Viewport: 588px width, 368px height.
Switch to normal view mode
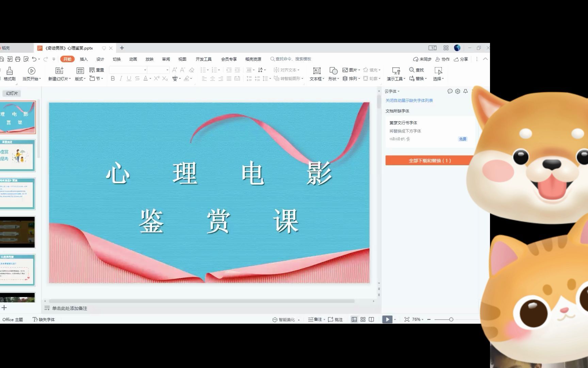[x=354, y=319]
